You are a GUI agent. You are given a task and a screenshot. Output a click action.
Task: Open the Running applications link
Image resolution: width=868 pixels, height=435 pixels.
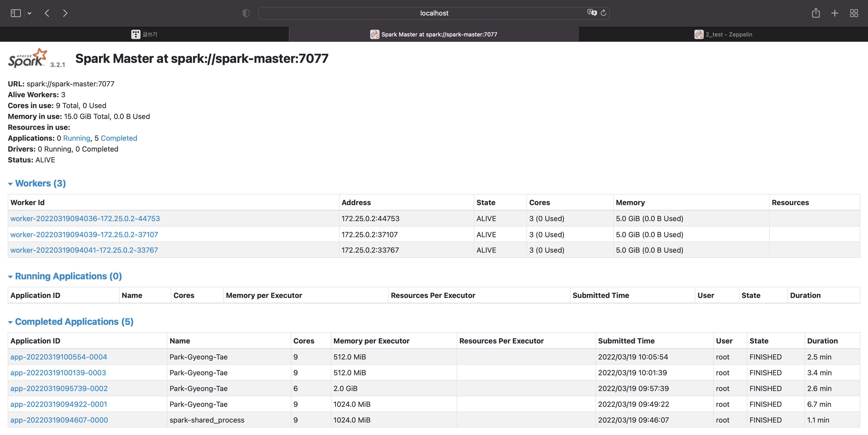77,138
